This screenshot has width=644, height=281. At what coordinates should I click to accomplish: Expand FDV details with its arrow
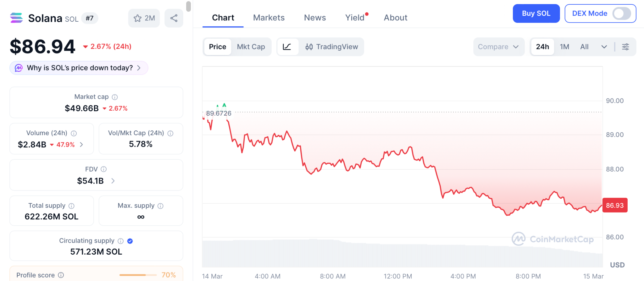click(x=113, y=181)
